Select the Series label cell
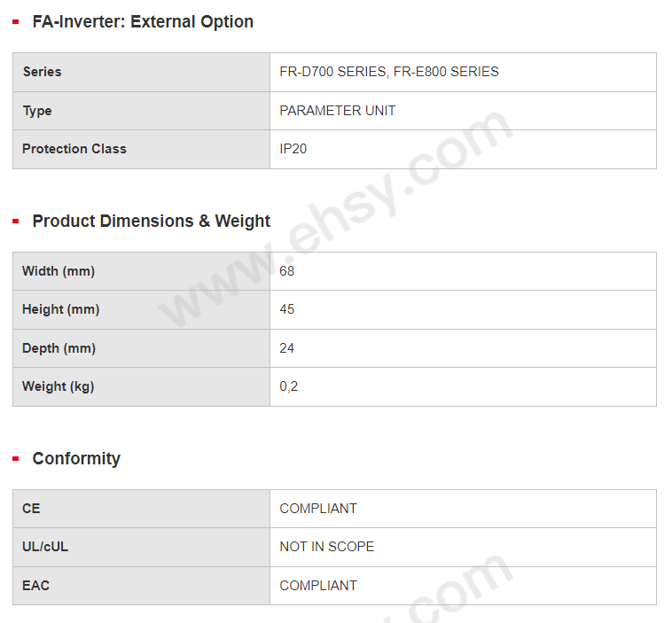Viewport: 672px width, 623px height. [43, 72]
